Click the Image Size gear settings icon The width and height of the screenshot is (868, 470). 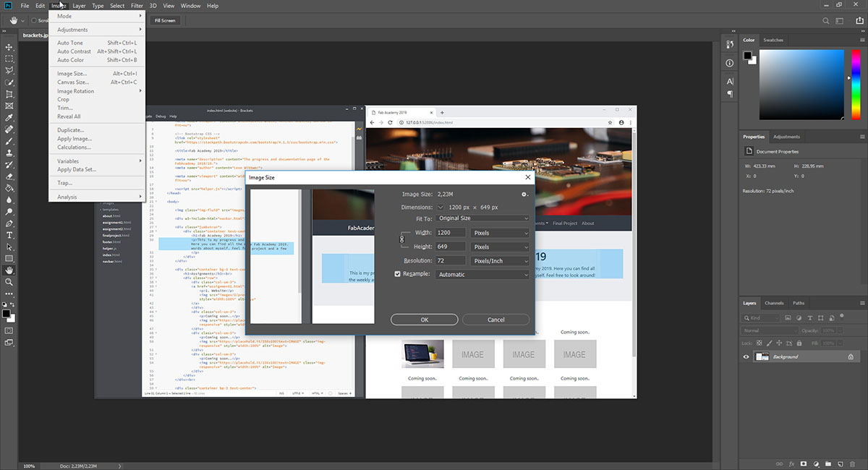point(524,194)
